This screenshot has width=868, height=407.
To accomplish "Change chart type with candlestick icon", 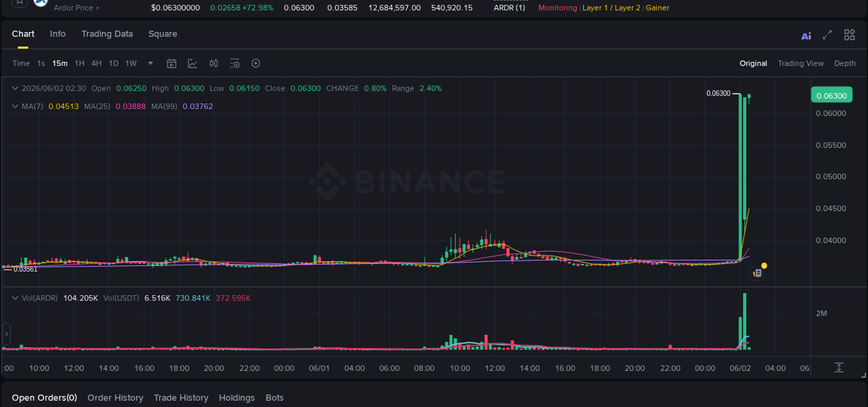I will click(214, 63).
